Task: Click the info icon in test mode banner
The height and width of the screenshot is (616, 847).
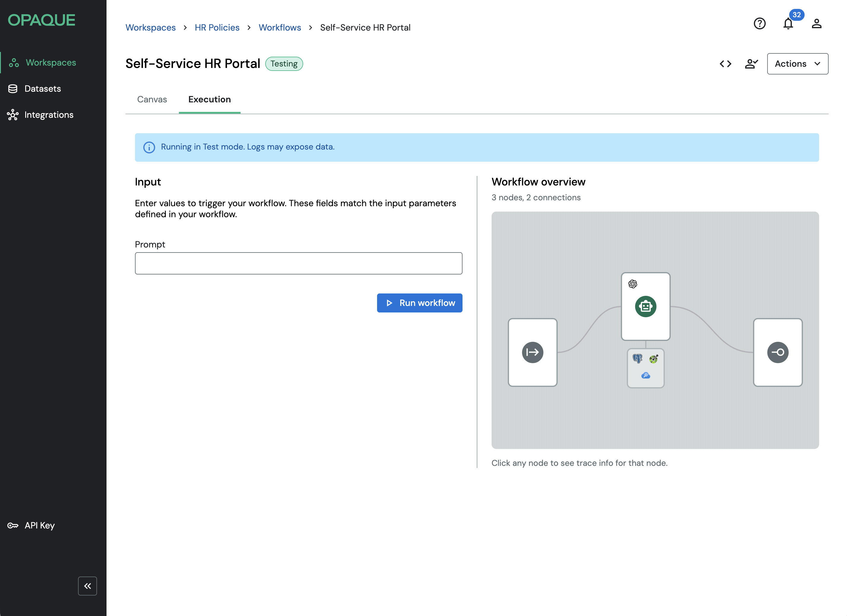Action: tap(149, 147)
